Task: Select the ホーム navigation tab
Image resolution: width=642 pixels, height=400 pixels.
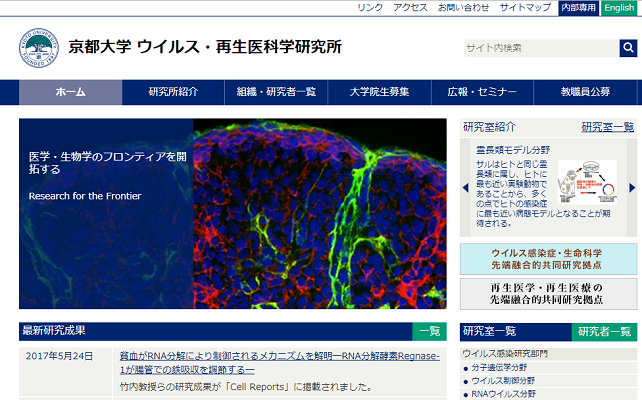Action: tap(70, 92)
